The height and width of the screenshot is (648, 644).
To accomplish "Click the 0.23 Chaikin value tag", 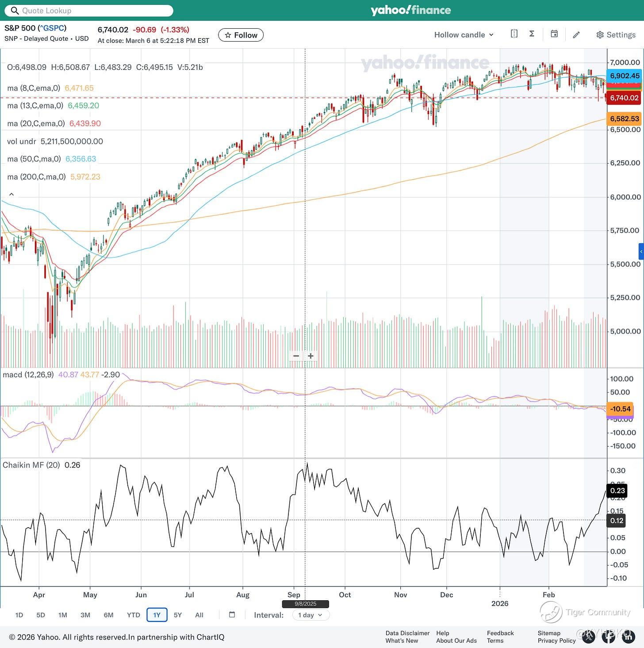I will pyautogui.click(x=617, y=491).
